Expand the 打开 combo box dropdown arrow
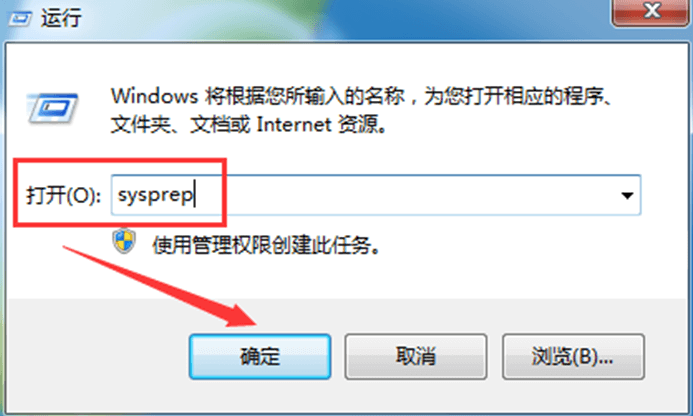This screenshot has height=416, width=693. [x=627, y=195]
